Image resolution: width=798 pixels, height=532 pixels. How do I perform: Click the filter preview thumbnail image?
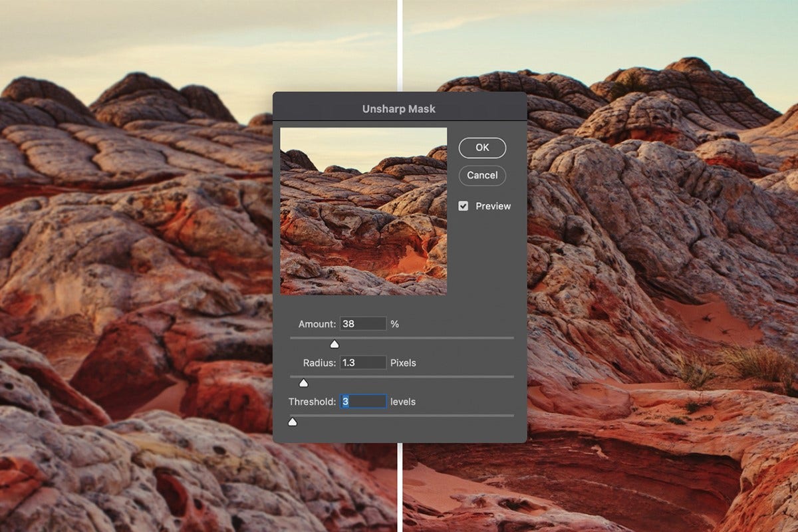click(x=364, y=211)
